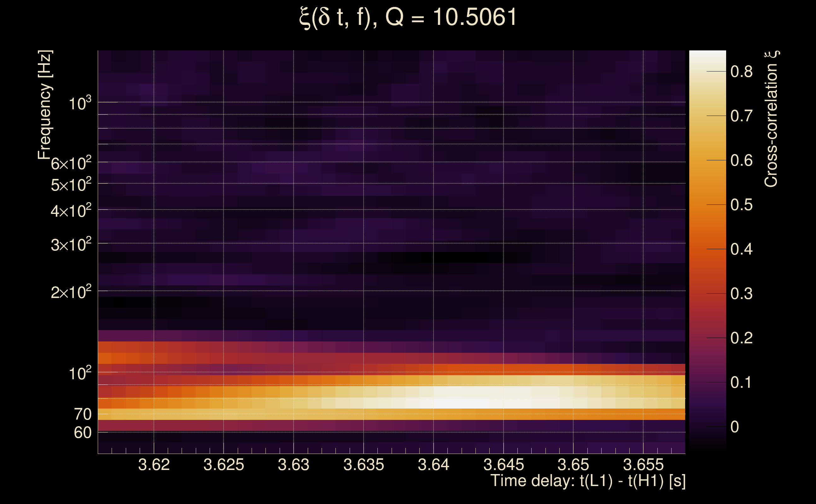Click the 3.65 x-axis tick label

pos(573,465)
